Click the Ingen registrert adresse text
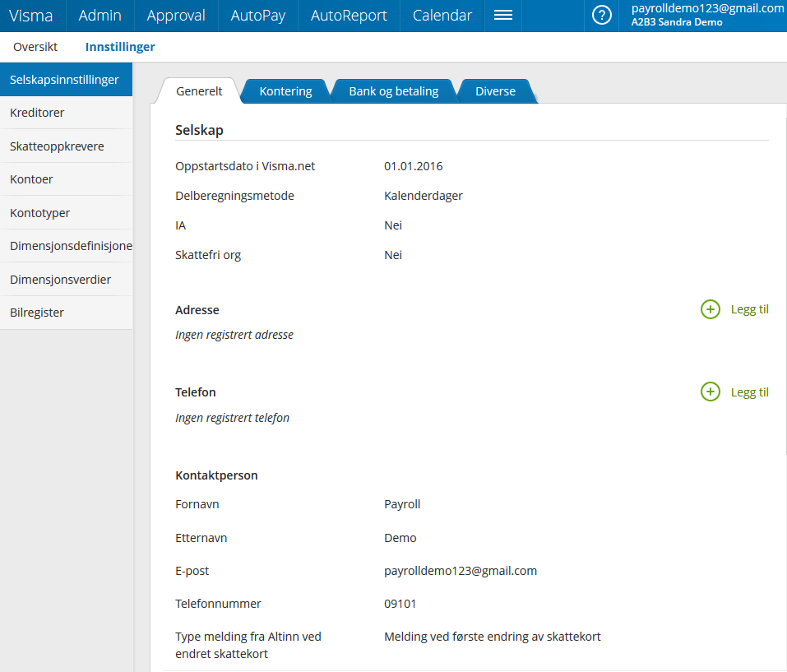787x672 pixels. 234,335
